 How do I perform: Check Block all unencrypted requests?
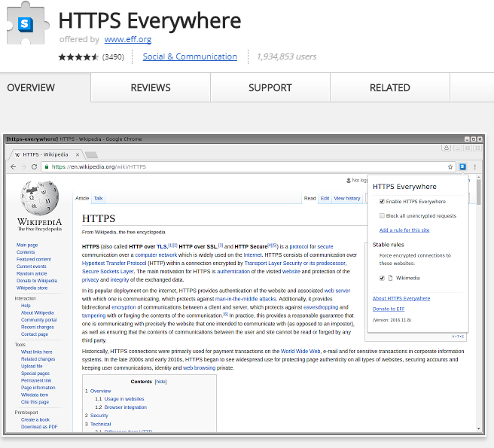382,216
